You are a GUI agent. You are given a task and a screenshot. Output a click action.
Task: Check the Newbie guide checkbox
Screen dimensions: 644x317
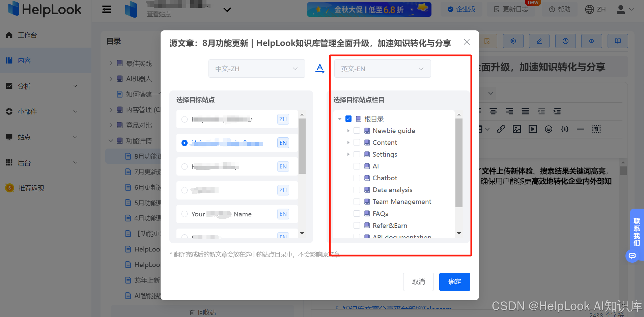[x=357, y=131]
